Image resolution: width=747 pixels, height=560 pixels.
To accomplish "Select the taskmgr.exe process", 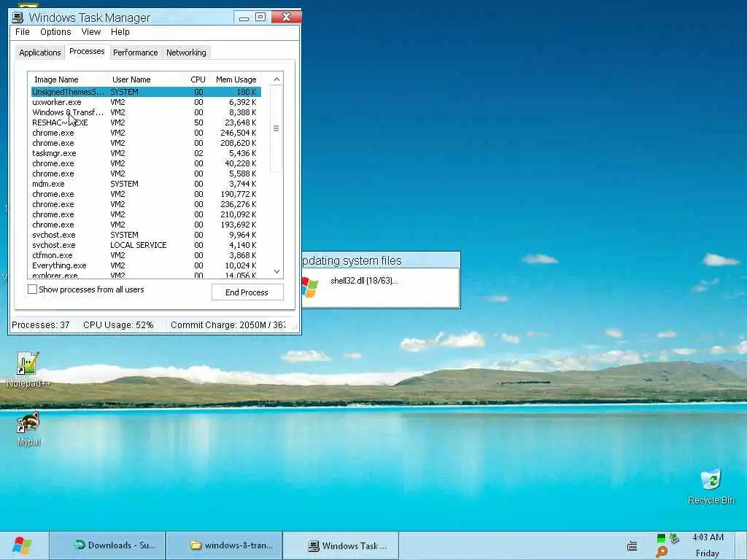I will tap(146, 153).
